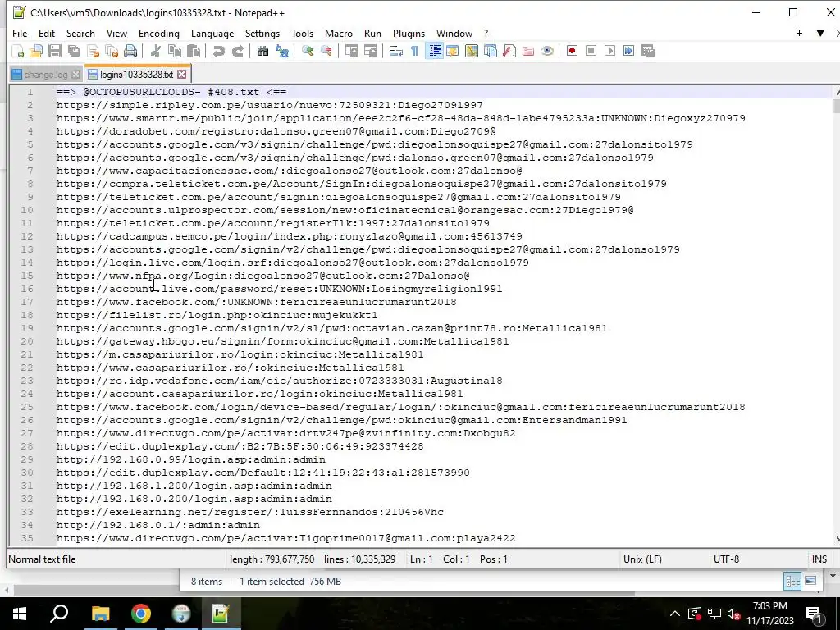Image resolution: width=840 pixels, height=630 pixels.
Task: Open the Search menu
Action: pos(80,33)
